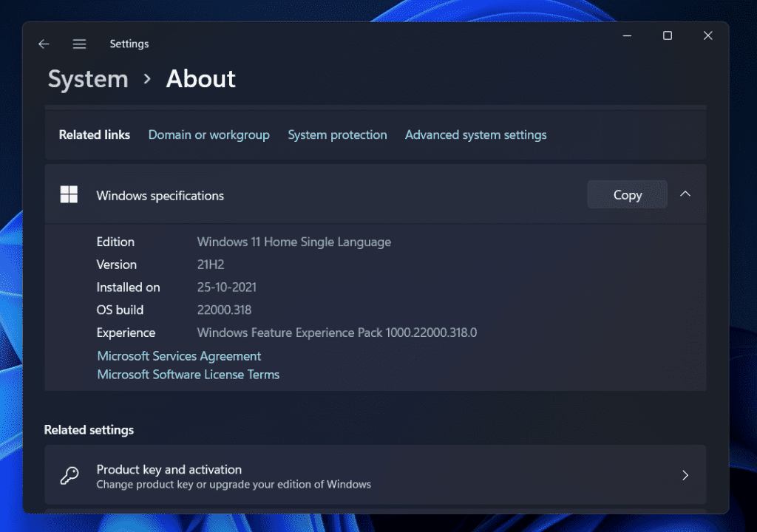Maximize the Settings window
Image resolution: width=757 pixels, height=532 pixels.
click(x=667, y=35)
